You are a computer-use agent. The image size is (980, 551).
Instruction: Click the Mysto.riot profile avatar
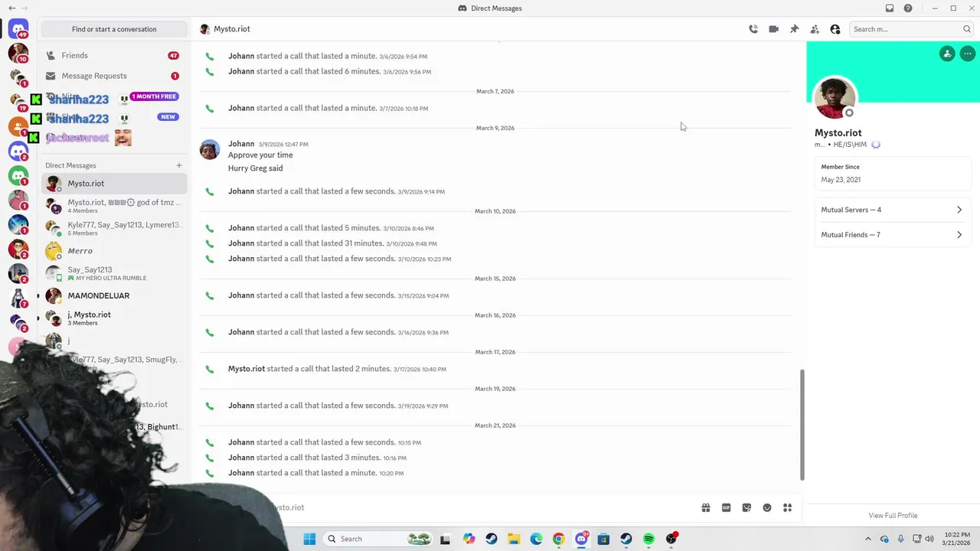(x=835, y=99)
